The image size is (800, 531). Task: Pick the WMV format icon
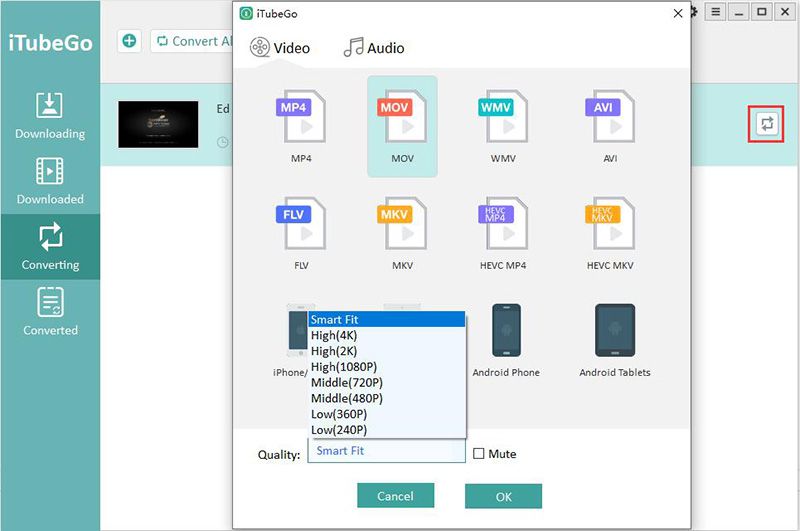pyautogui.click(x=503, y=117)
